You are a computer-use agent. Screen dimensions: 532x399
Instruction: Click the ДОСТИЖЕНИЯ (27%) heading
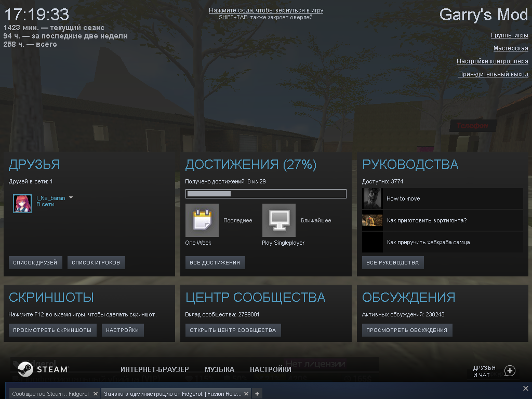tap(251, 165)
